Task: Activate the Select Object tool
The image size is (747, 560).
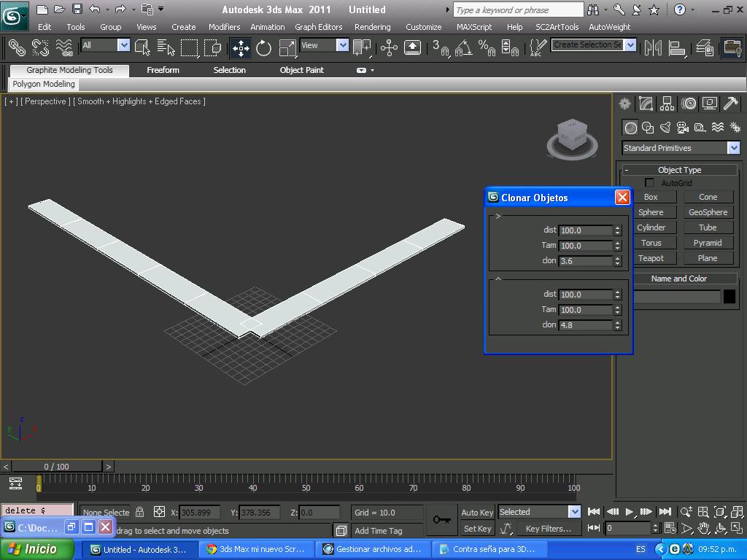Action: tap(142, 47)
